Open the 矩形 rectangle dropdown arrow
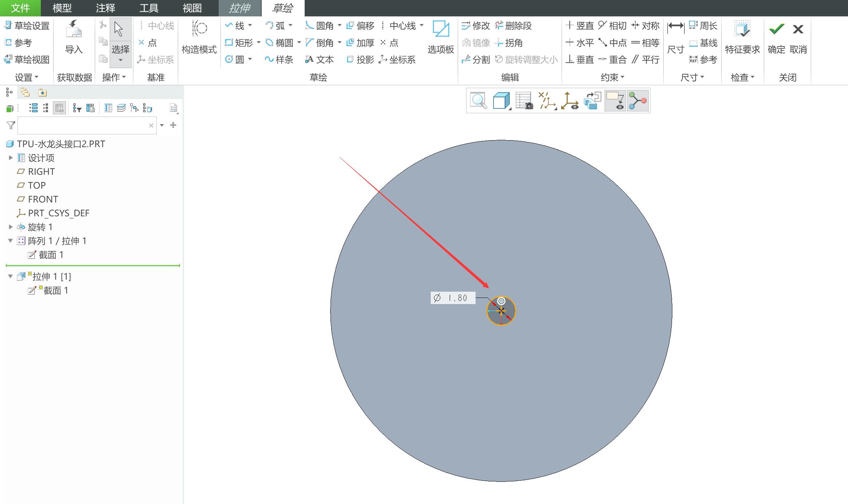This screenshot has width=848, height=504. click(x=258, y=43)
